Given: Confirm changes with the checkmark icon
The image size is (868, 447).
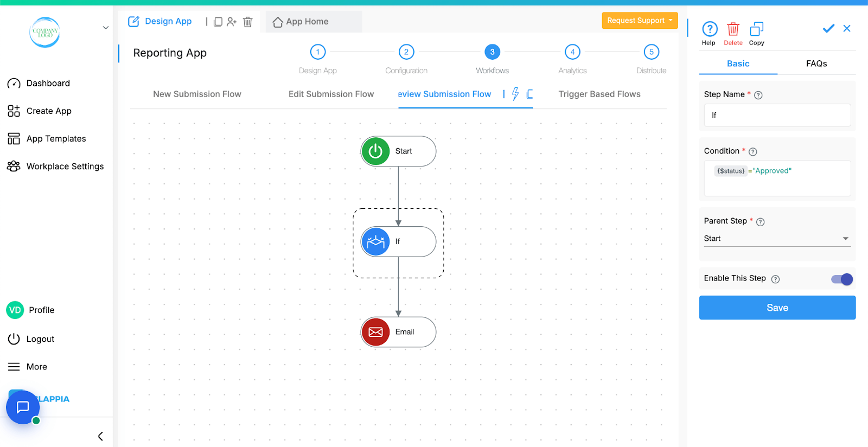Looking at the screenshot, I should [x=828, y=28].
